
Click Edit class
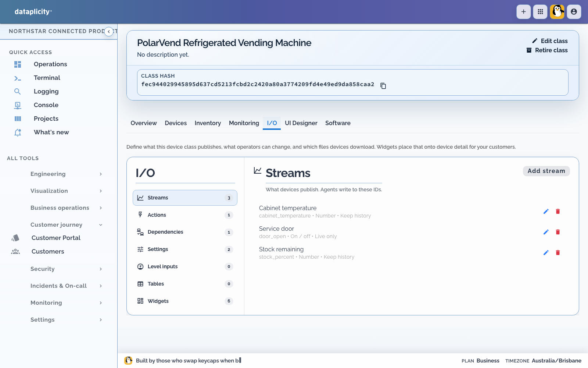550,41
